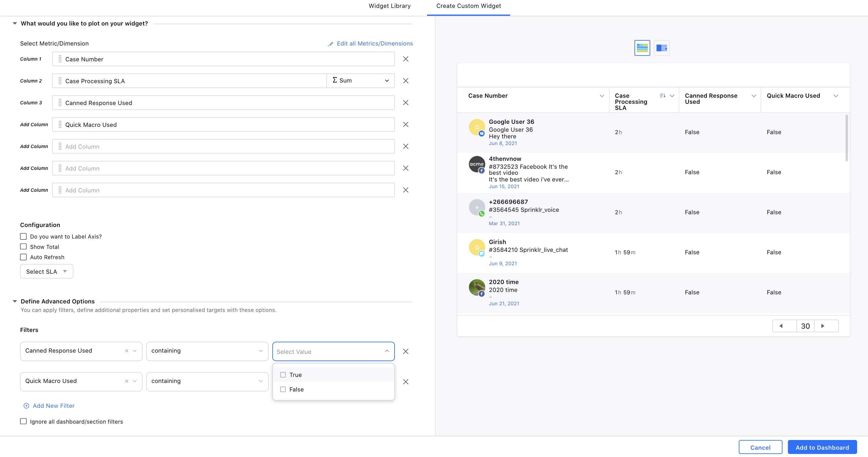Screen dimensions: 868x457
Task: Click the table vertical scrollbar
Action: click(x=846, y=138)
